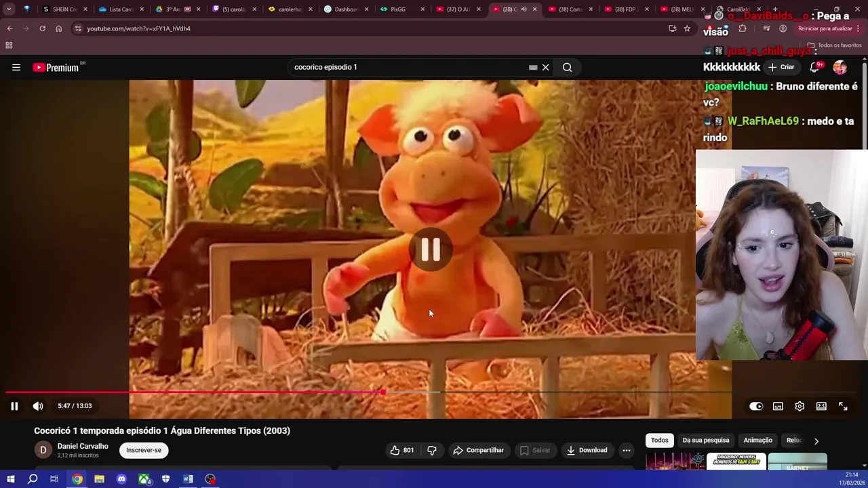Click the Download button
Image resolution: width=868 pixels, height=488 pixels.
pos(587,450)
